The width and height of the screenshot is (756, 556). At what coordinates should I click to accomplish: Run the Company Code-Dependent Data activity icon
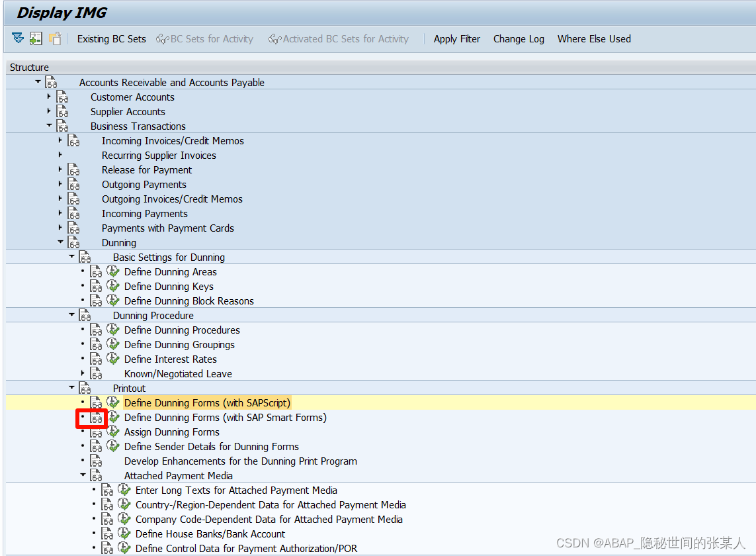pos(124,519)
